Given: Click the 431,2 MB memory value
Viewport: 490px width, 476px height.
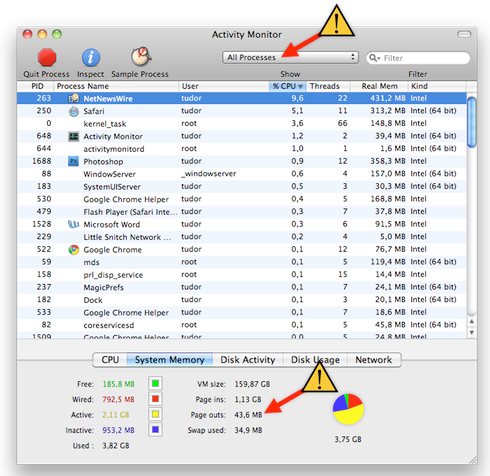Looking at the screenshot, I should (388, 98).
